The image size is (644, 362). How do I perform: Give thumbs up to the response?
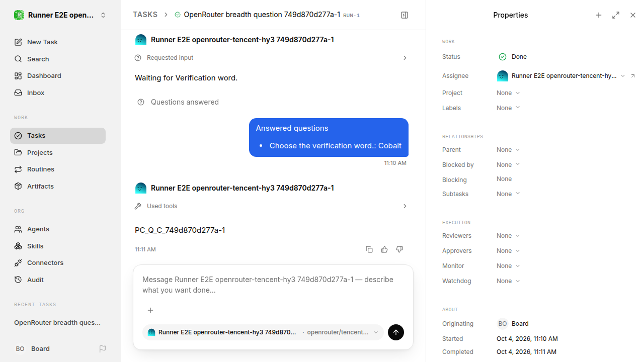[x=384, y=249]
